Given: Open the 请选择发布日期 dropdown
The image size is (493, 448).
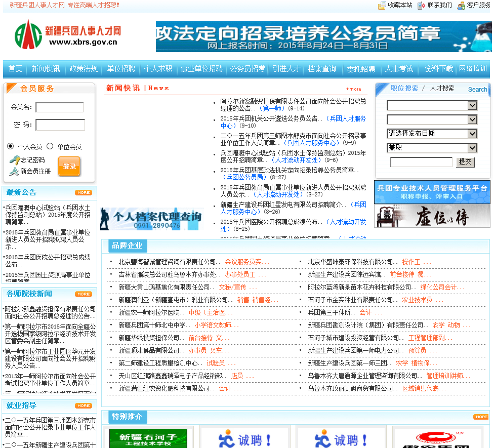Looking at the screenshot, I should pos(432,134).
